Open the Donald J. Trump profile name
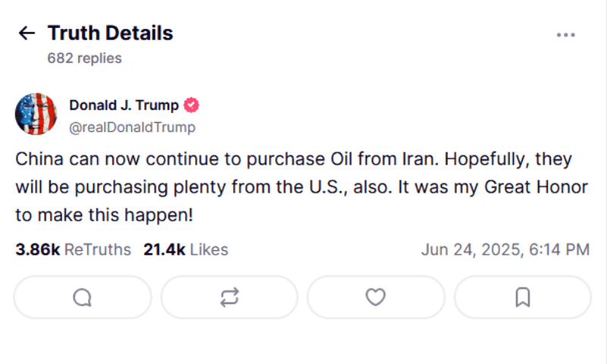Image resolution: width=607 pixels, height=364 pixels. point(124,105)
